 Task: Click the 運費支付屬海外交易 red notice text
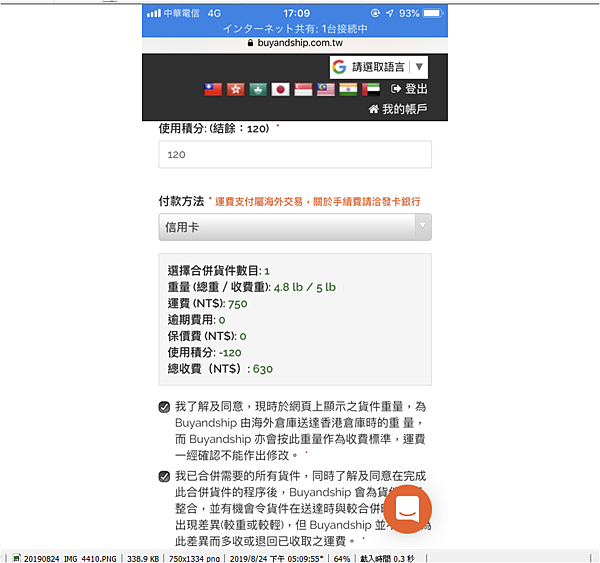point(318,202)
